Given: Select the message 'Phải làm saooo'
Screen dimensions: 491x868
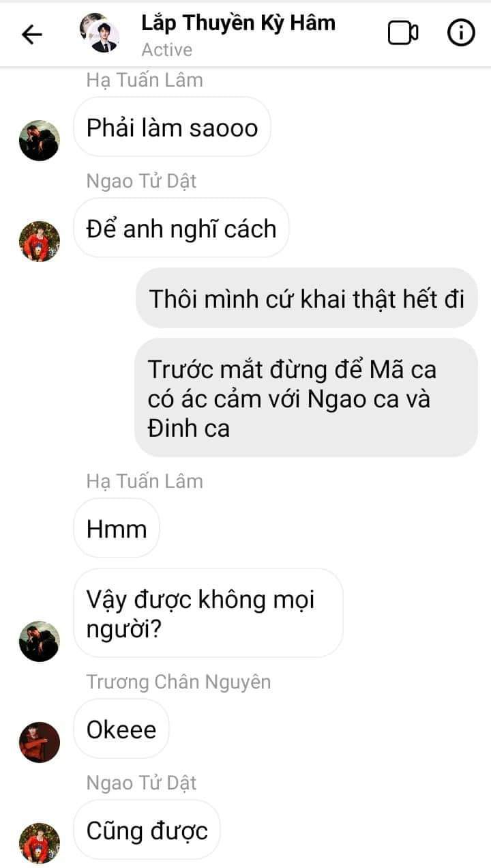Looking at the screenshot, I should point(172,127).
